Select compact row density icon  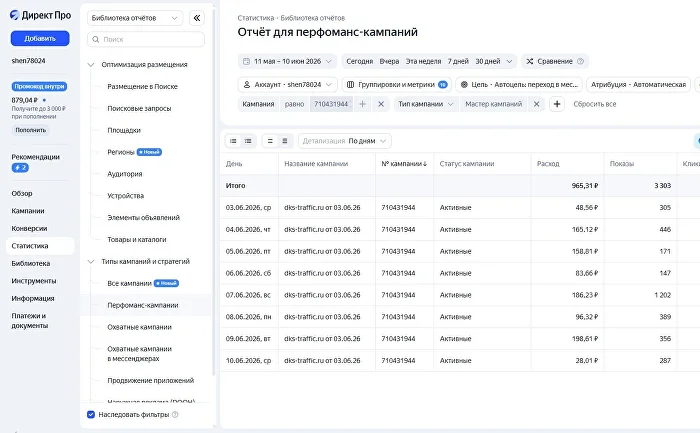[x=270, y=141]
